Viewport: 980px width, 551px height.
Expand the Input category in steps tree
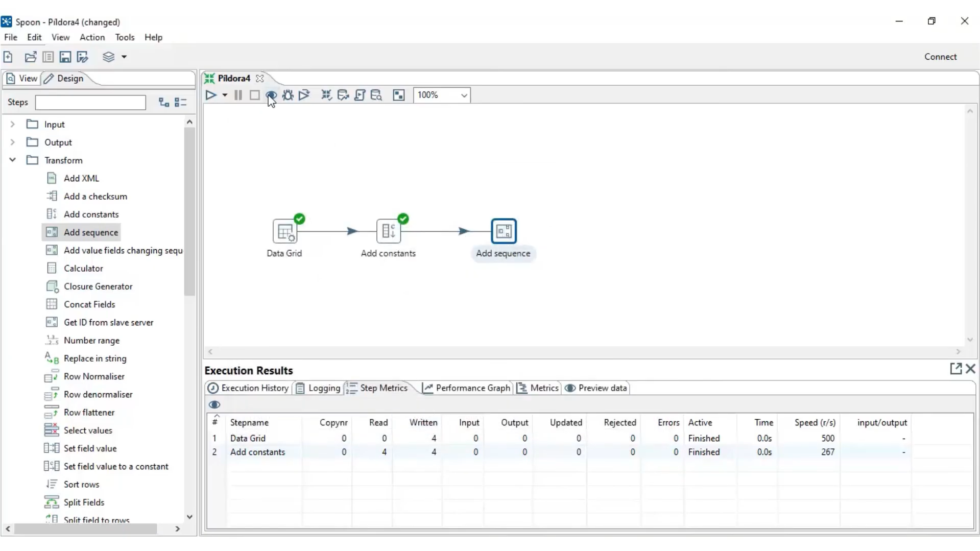12,124
